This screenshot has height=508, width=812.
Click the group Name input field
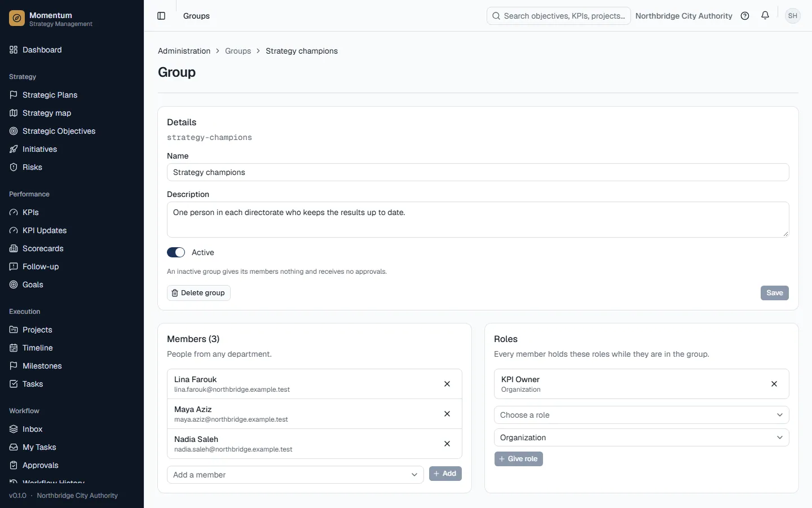click(478, 172)
